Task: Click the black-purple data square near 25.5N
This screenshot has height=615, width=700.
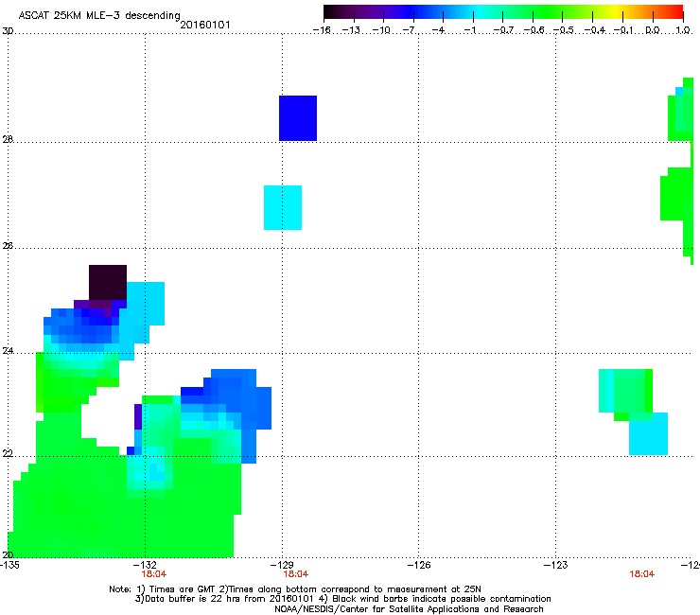Action: [108, 282]
